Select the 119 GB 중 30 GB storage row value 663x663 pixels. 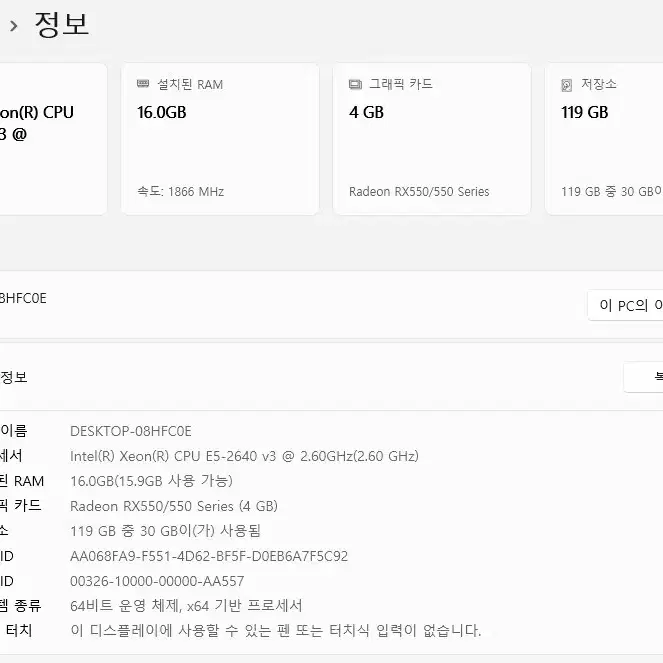tap(165, 531)
